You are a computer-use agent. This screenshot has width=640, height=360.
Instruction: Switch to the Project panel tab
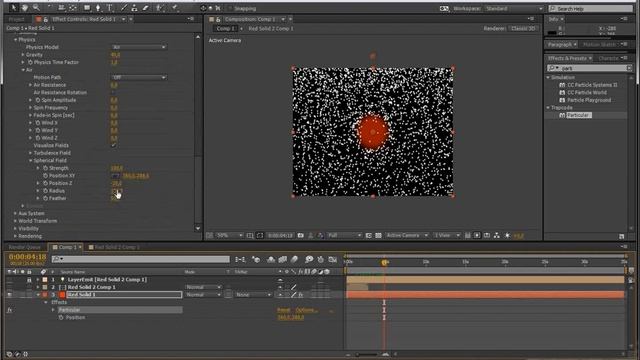(x=17, y=19)
